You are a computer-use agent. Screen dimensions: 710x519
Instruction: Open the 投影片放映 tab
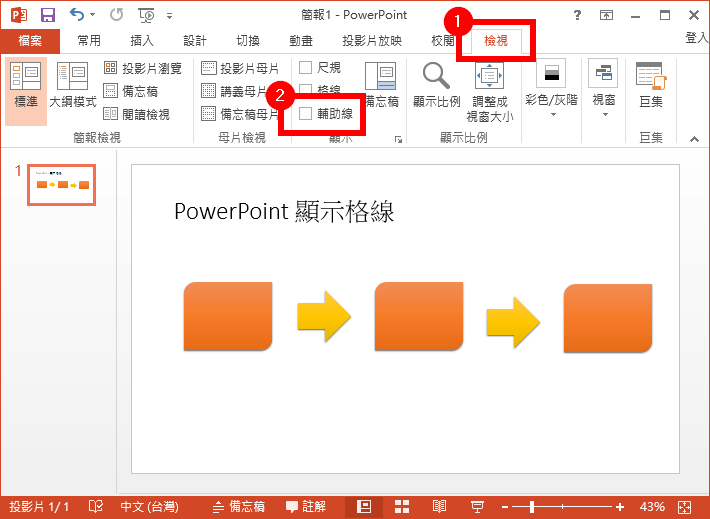pos(372,41)
